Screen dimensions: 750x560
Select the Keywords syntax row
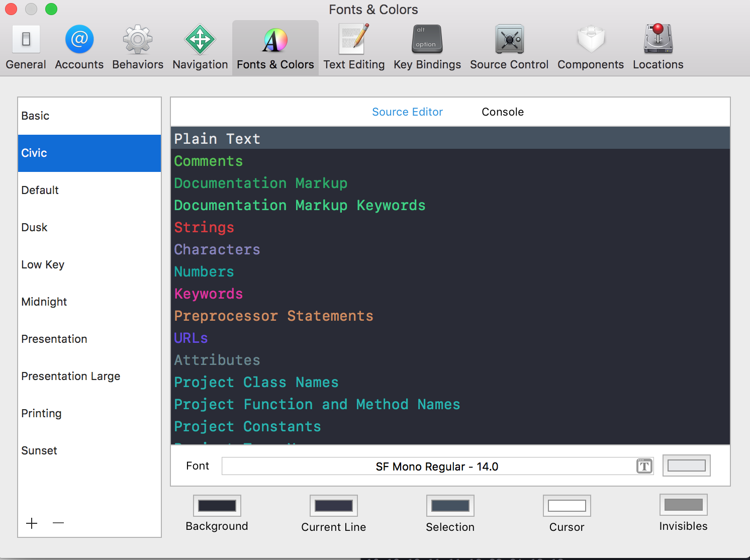[x=450, y=293]
